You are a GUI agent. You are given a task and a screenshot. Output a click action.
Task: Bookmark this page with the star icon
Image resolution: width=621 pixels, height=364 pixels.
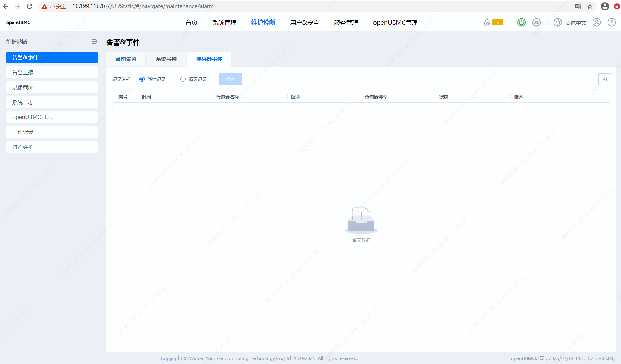pos(590,6)
